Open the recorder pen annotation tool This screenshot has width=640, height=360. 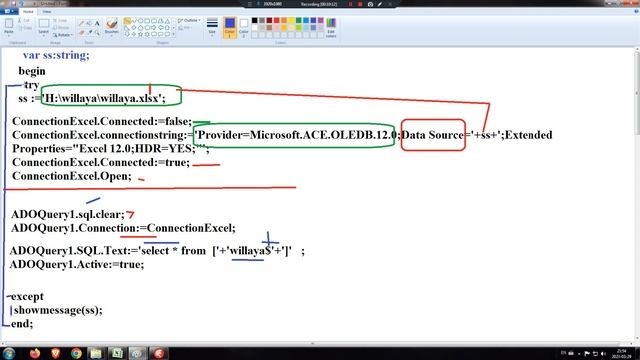tap(380, 4)
